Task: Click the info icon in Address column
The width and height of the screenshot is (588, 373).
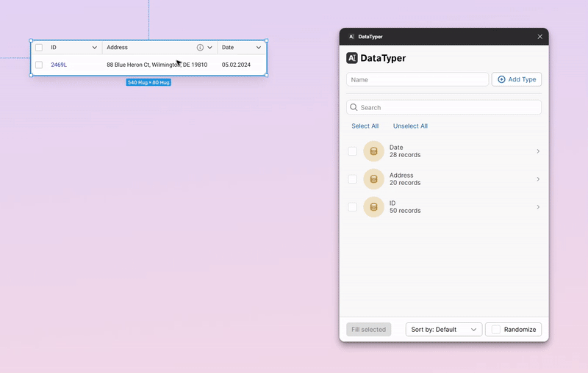Action: pyautogui.click(x=200, y=48)
